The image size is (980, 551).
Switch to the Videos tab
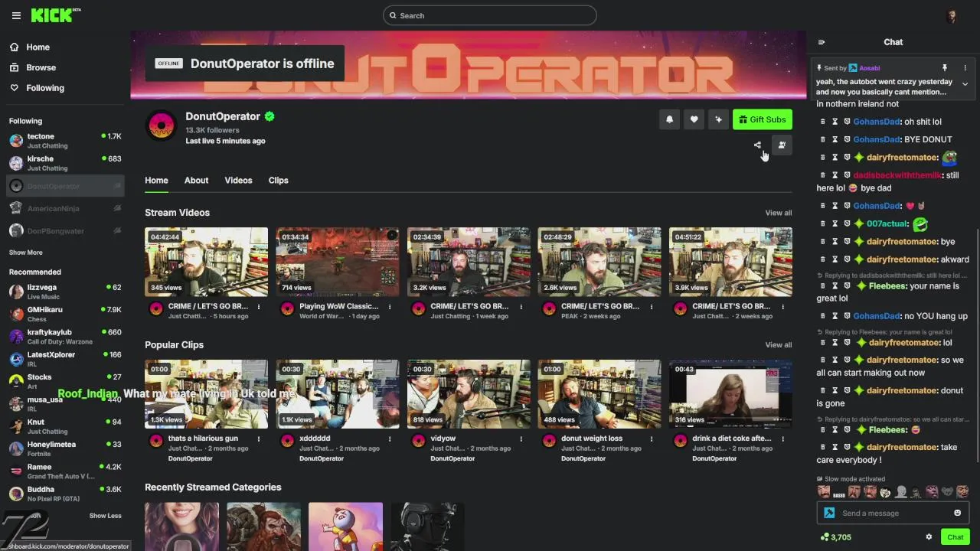(x=238, y=181)
